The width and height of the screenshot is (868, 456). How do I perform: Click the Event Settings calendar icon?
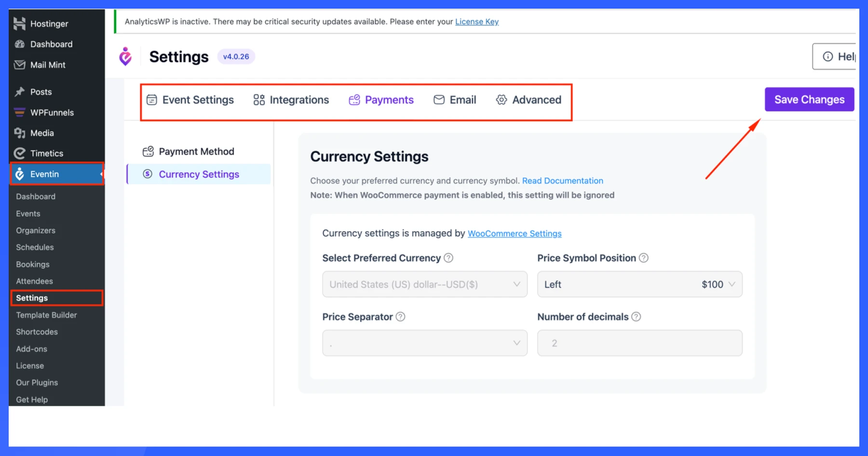[x=151, y=100]
